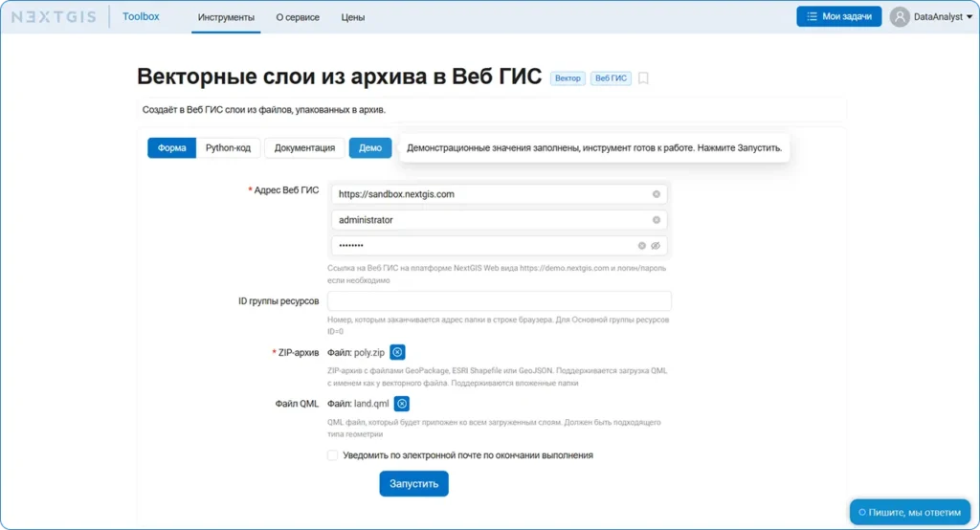Click the list icon in Мои задачи
The height and width of the screenshot is (530, 980).
(x=812, y=17)
